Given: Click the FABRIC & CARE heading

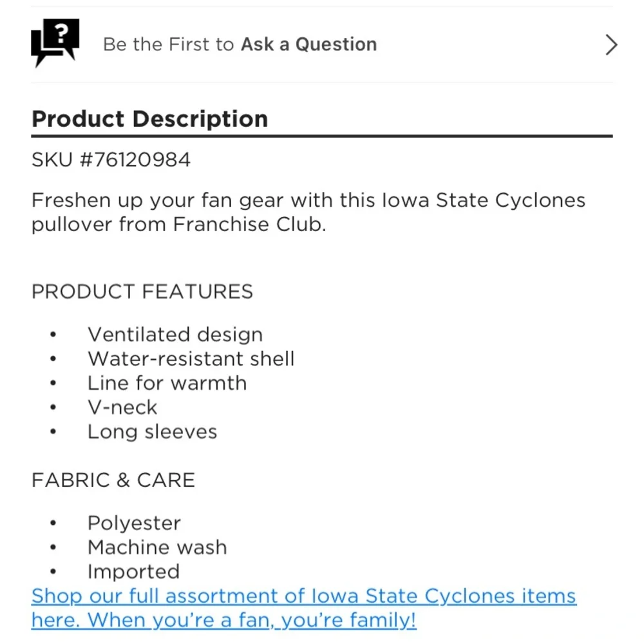Looking at the screenshot, I should 113,480.
